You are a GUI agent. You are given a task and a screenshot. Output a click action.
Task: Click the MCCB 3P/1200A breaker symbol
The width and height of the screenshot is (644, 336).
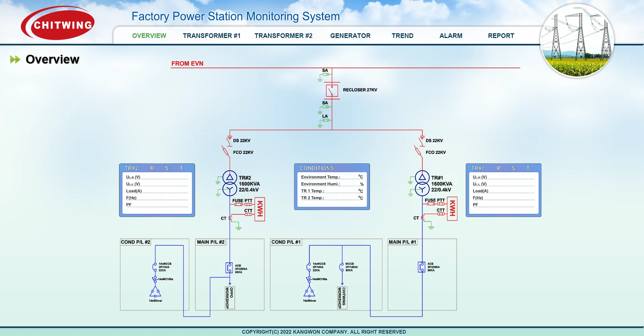pos(342,267)
